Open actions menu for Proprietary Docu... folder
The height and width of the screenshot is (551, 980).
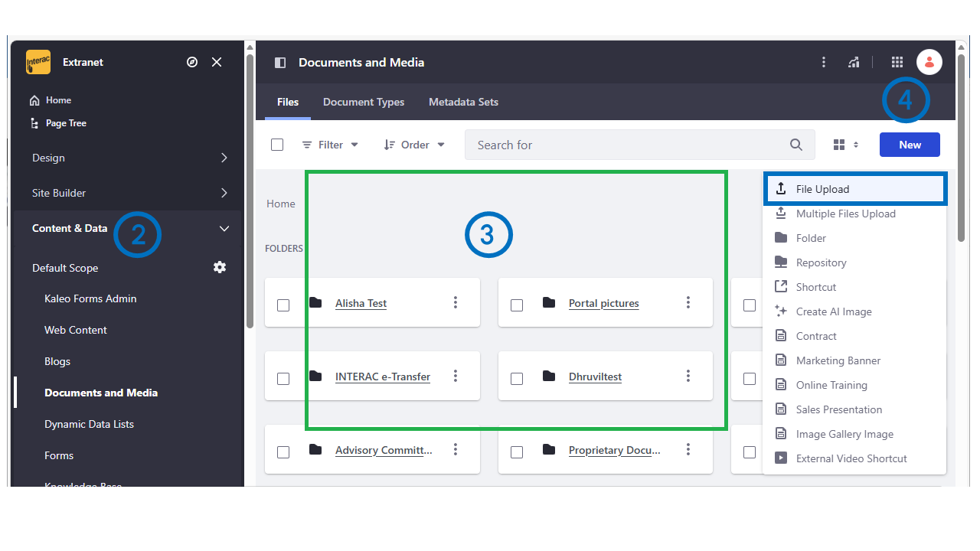(688, 449)
